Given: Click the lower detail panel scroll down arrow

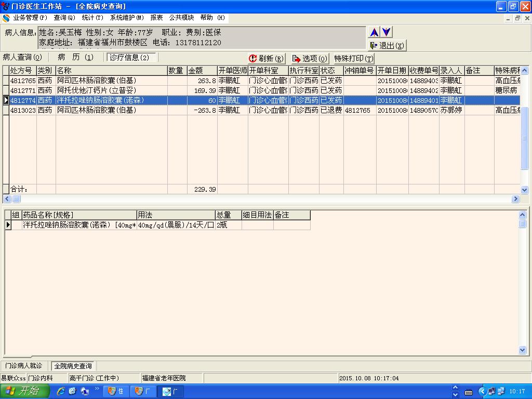Looking at the screenshot, I should 523,350.
